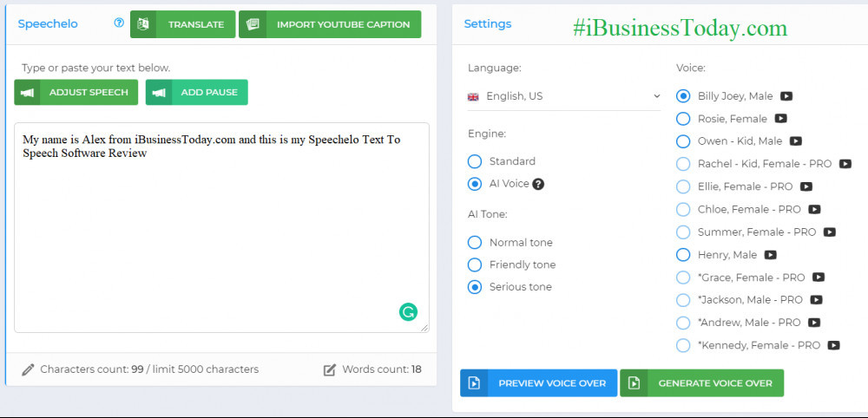The height and width of the screenshot is (418, 868).
Task: Click the Speechelo panel heading
Action: (x=48, y=23)
